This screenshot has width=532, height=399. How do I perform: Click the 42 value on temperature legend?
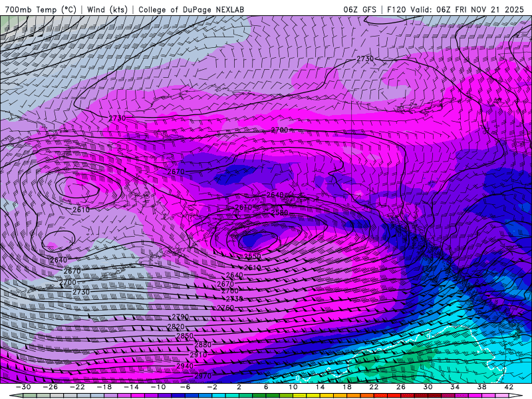[x=508, y=387]
